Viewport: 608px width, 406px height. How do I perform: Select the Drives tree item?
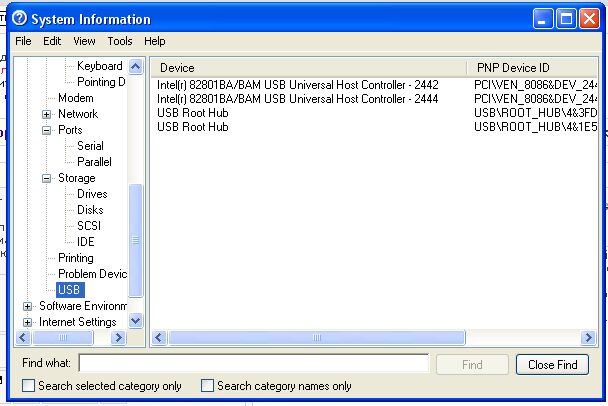pyautogui.click(x=92, y=194)
